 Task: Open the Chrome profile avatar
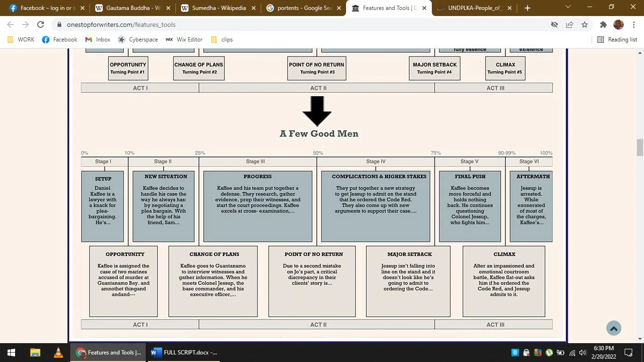(x=618, y=24)
